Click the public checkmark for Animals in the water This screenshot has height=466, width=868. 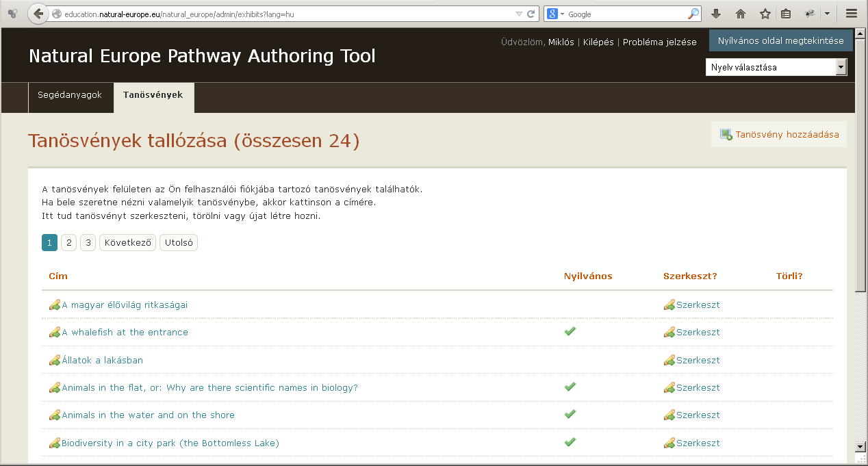click(570, 414)
